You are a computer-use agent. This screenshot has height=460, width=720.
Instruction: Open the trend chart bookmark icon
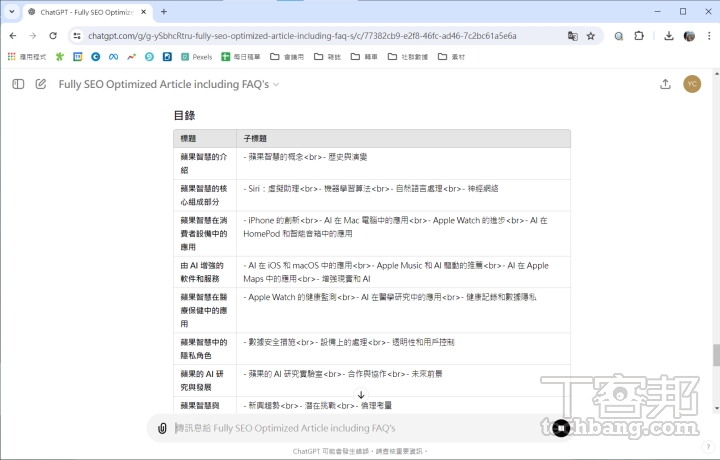point(131,56)
